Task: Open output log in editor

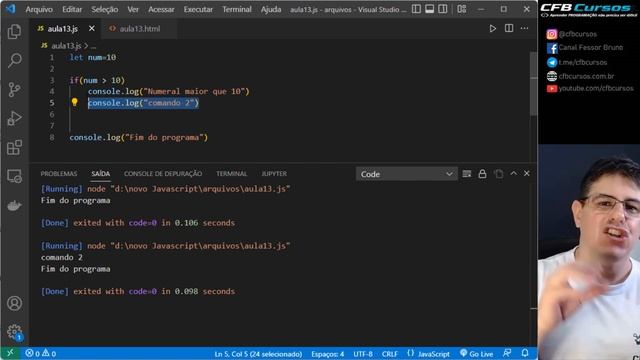Action: pos(498,174)
